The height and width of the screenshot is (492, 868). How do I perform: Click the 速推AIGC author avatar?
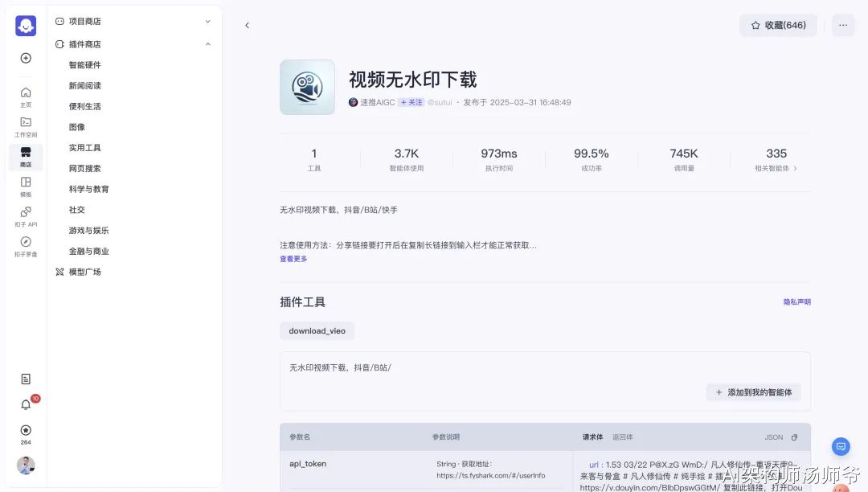353,102
